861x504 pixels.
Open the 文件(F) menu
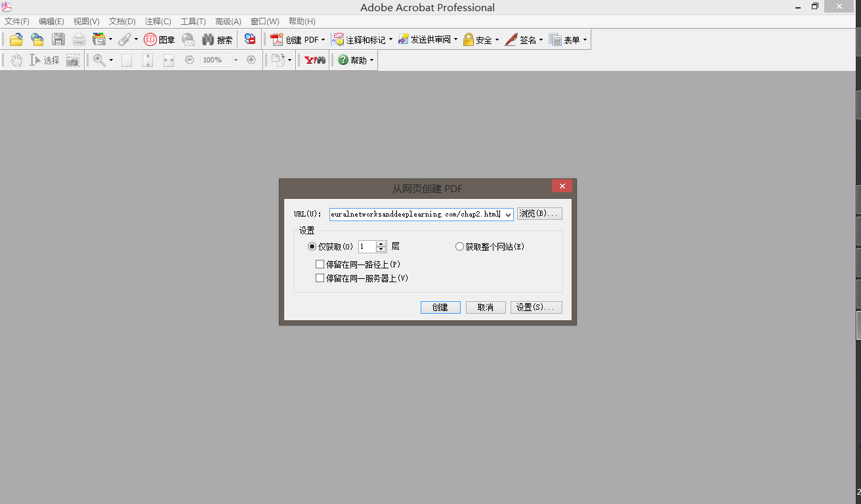click(17, 22)
